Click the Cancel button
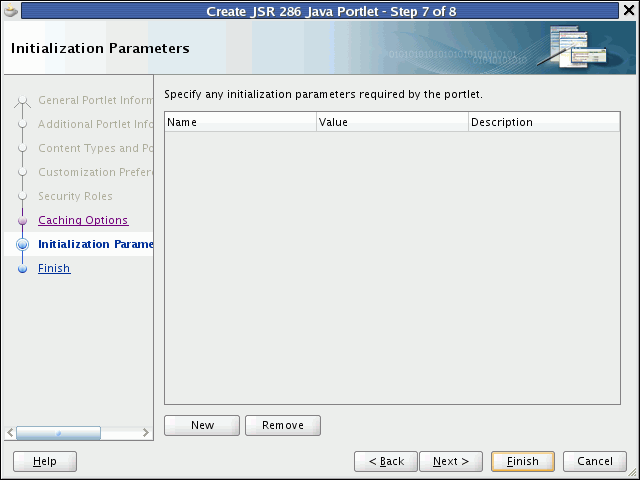640x480 pixels. [x=595, y=461]
